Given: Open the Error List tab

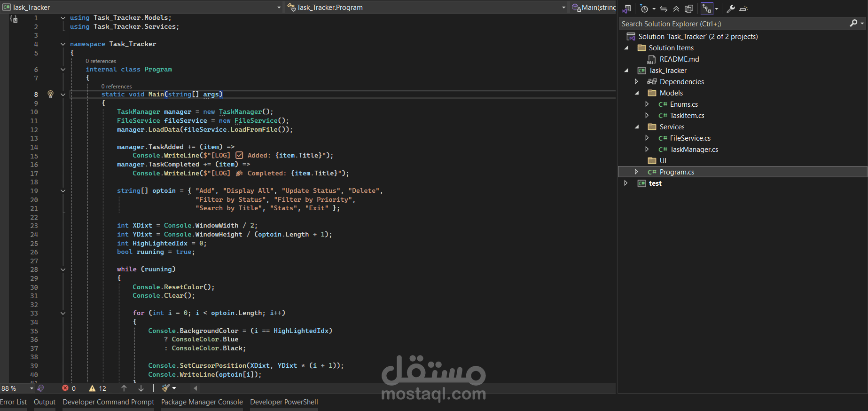Looking at the screenshot, I should click(13, 402).
